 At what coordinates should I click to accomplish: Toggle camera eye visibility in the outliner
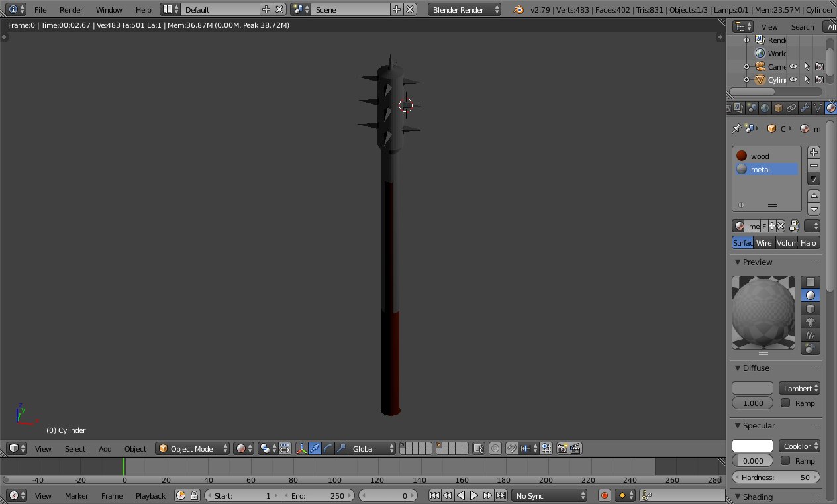pyautogui.click(x=793, y=66)
